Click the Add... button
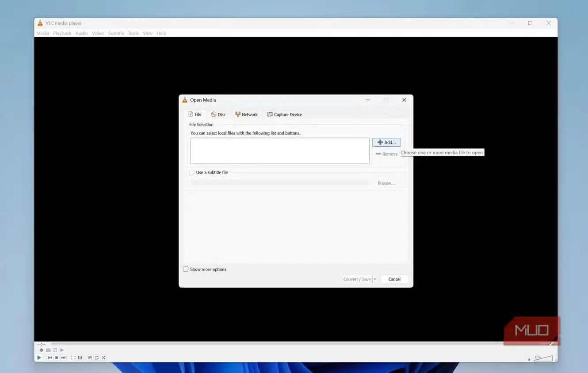Screen dimensions: 588x373 (386, 142)
